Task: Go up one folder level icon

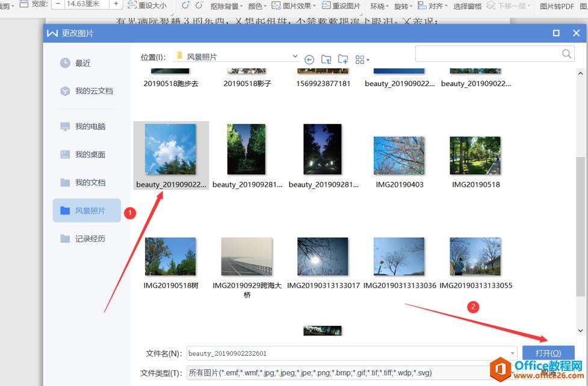Action: click(326, 59)
